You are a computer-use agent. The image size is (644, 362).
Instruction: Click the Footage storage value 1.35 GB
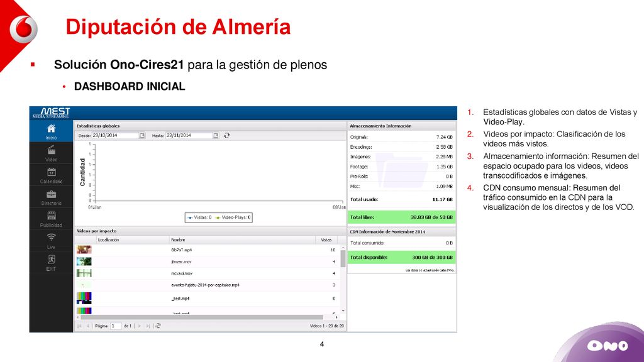point(445,167)
